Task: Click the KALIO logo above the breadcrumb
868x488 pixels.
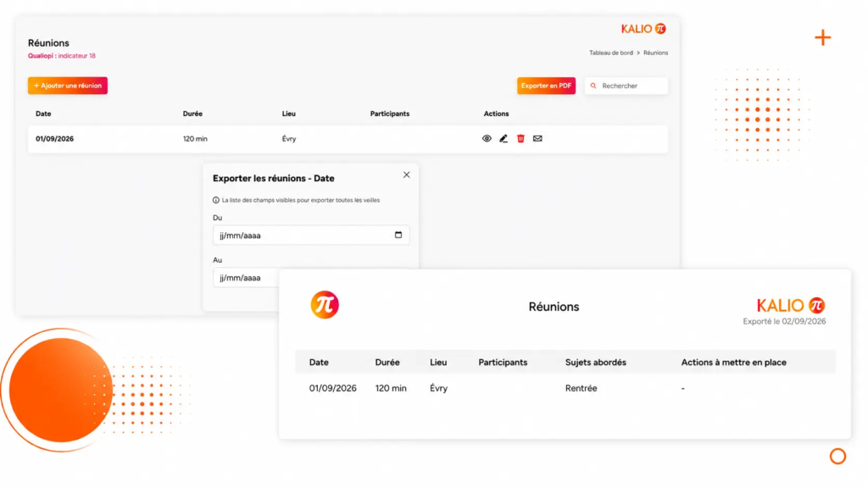Action: pyautogui.click(x=643, y=29)
